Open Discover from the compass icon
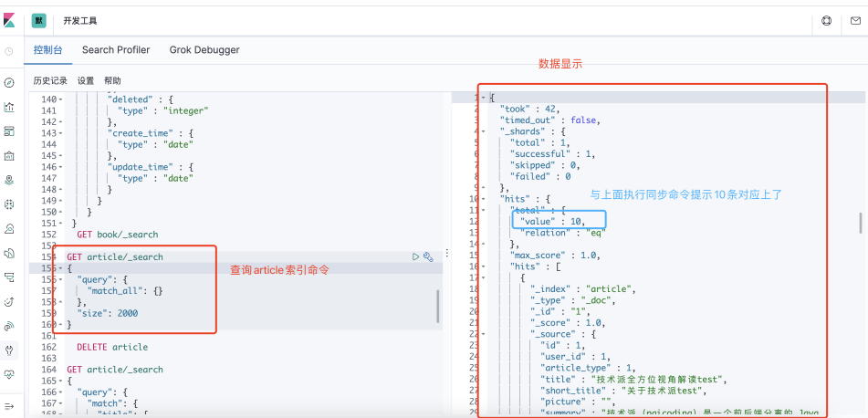 tap(9, 82)
